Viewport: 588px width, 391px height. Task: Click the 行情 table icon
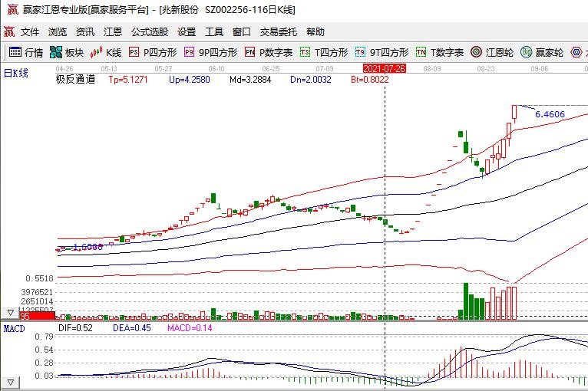15,52
